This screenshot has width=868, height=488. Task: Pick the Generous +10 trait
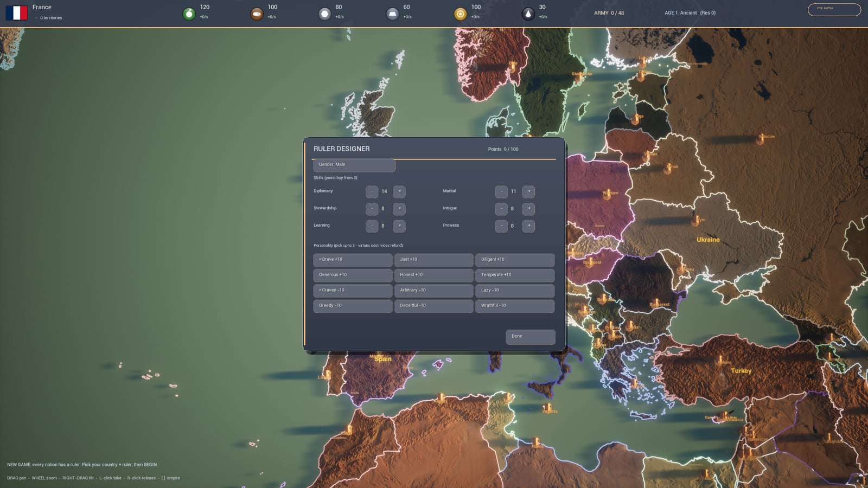pos(353,275)
